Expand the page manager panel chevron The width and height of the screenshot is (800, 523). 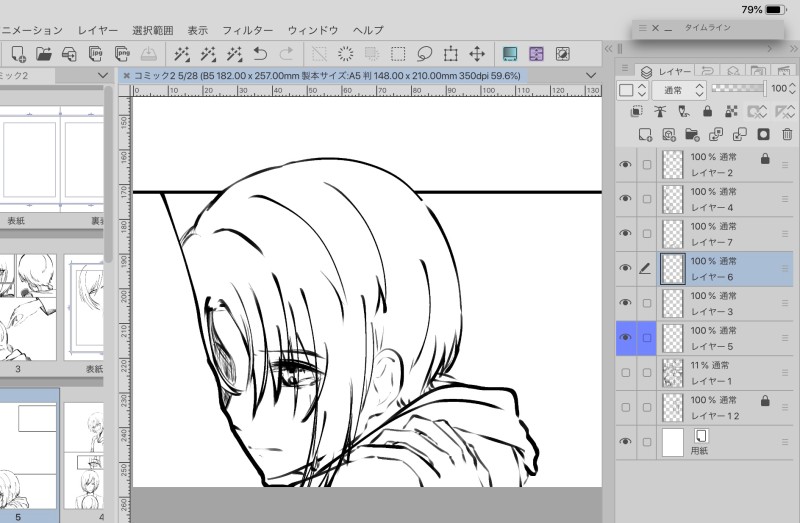coord(103,76)
